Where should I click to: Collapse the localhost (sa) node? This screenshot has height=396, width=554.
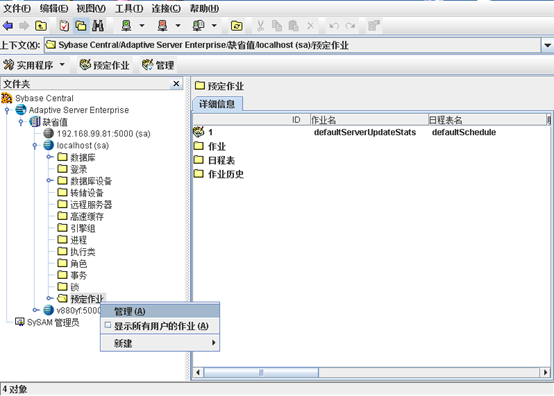coord(35,146)
